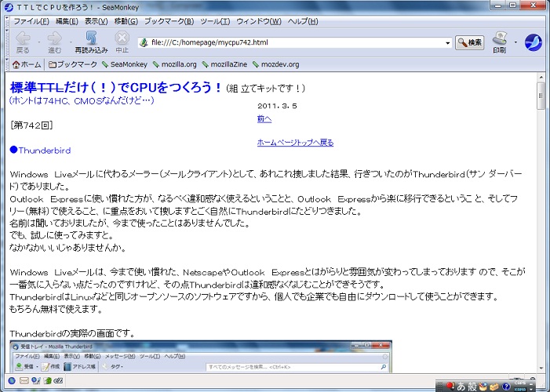Open the ブックマーク(B) menu

(x=169, y=21)
